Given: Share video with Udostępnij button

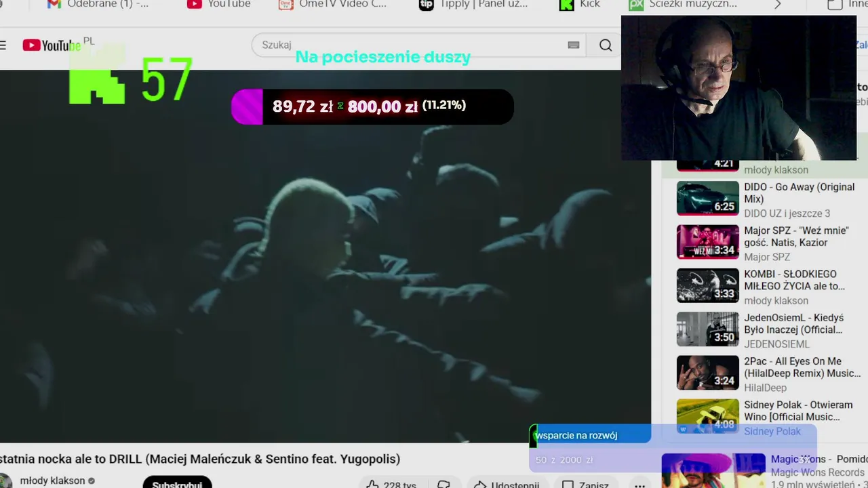Looking at the screenshot, I should pyautogui.click(x=506, y=483).
